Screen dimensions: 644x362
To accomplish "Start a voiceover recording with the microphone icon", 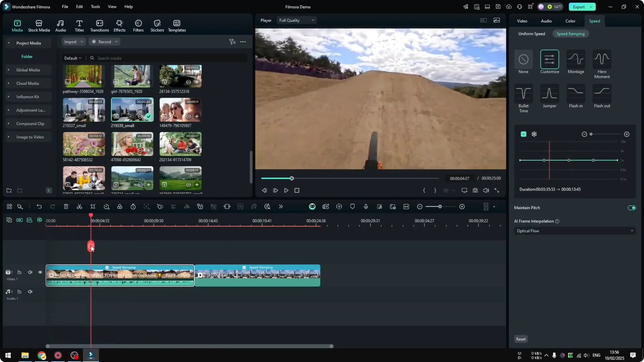I will [366, 206].
